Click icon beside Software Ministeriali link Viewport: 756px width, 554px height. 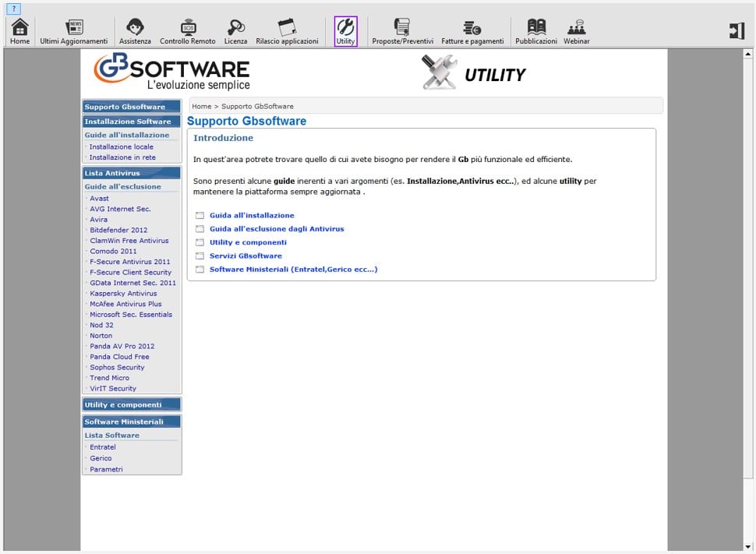[200, 270]
